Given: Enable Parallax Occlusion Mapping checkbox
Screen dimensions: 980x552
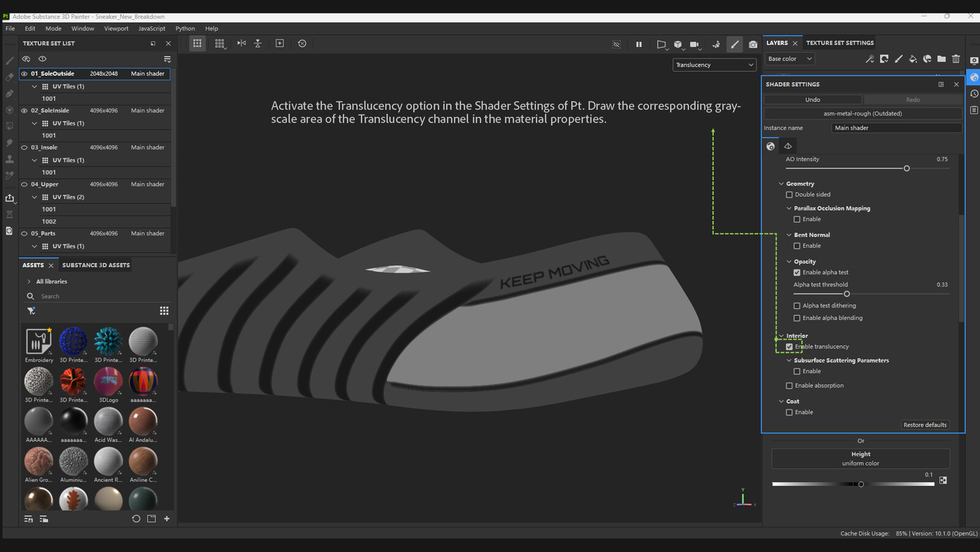Looking at the screenshot, I should pyautogui.click(x=797, y=219).
